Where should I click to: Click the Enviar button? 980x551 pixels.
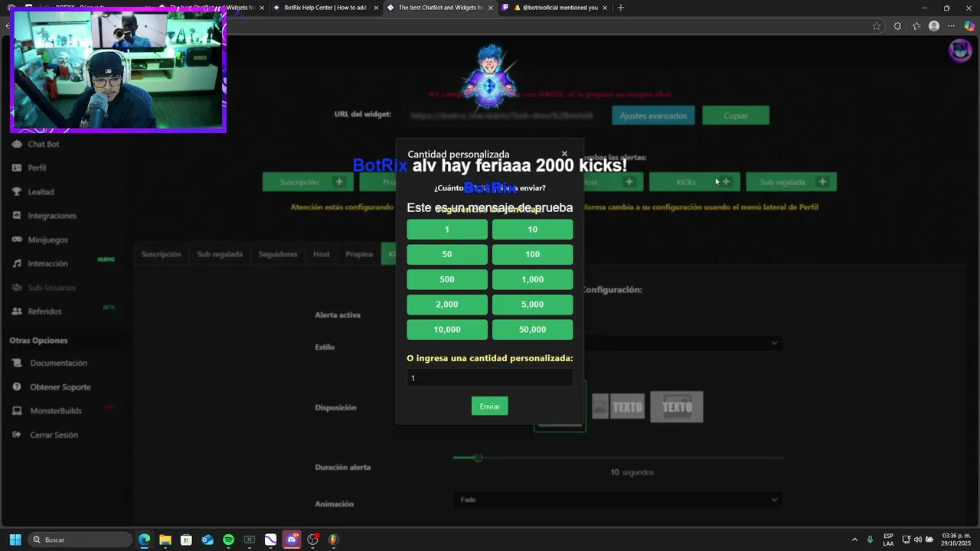(489, 406)
